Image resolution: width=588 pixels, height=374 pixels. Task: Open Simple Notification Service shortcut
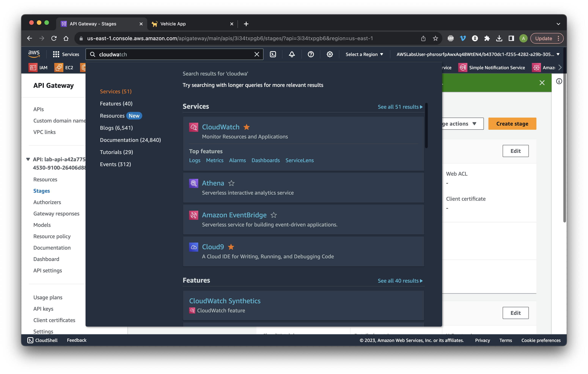click(x=492, y=68)
